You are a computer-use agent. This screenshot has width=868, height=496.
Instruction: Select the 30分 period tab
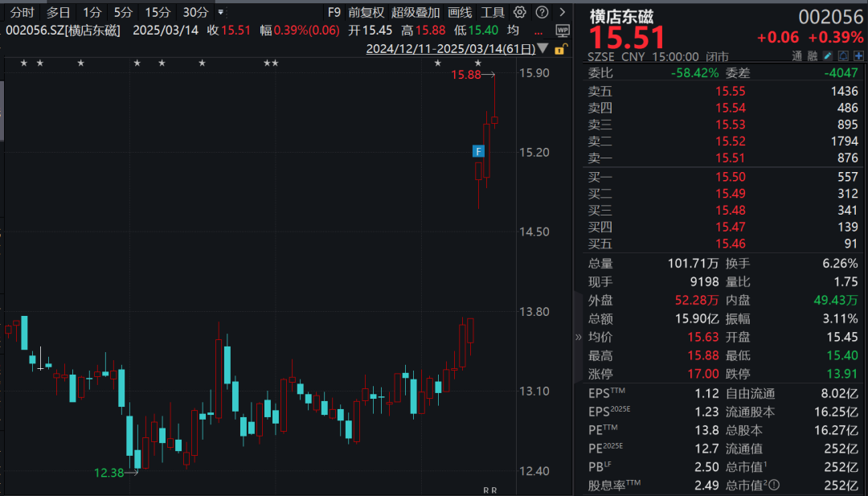pos(195,12)
